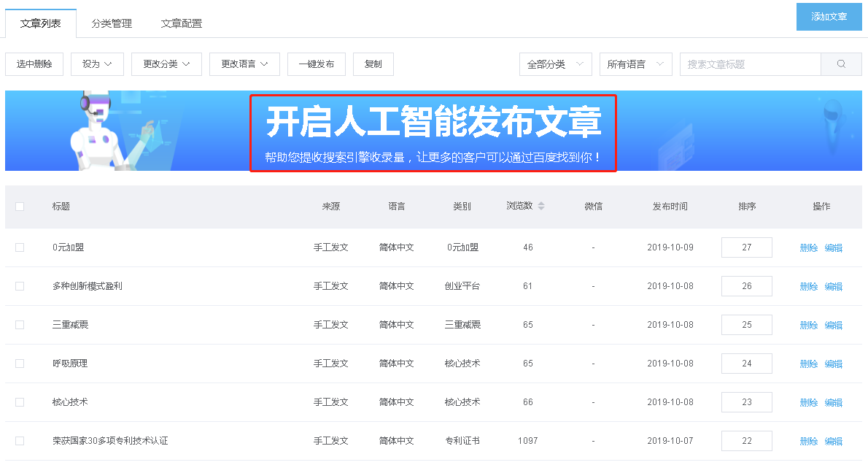This screenshot has height=465, width=868.
Task: Click the 添加文章 button
Action: point(829,16)
